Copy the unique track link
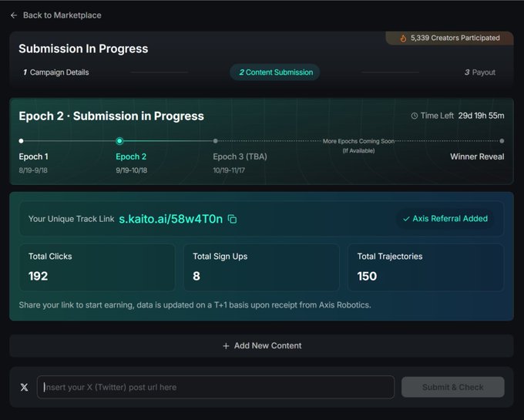 tap(232, 219)
